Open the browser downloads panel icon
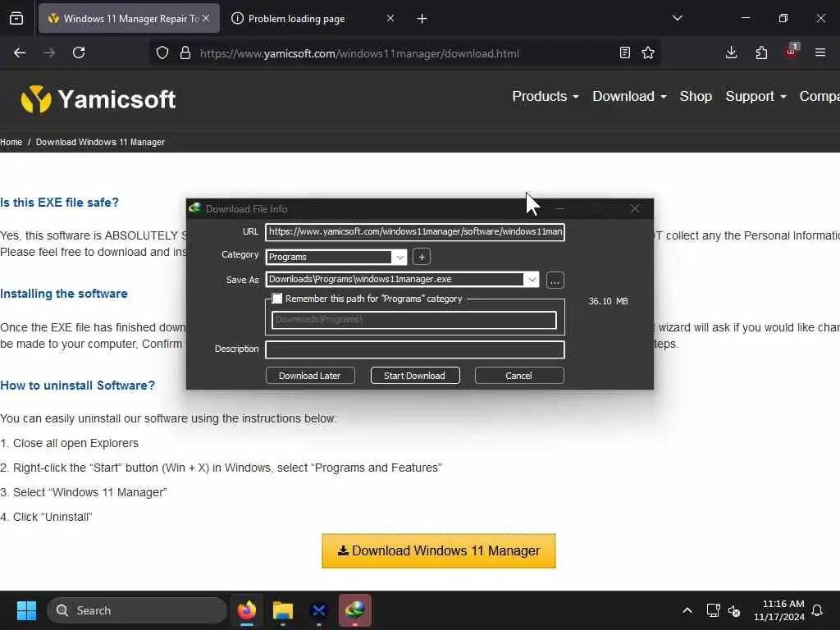The image size is (840, 630). coord(731,52)
